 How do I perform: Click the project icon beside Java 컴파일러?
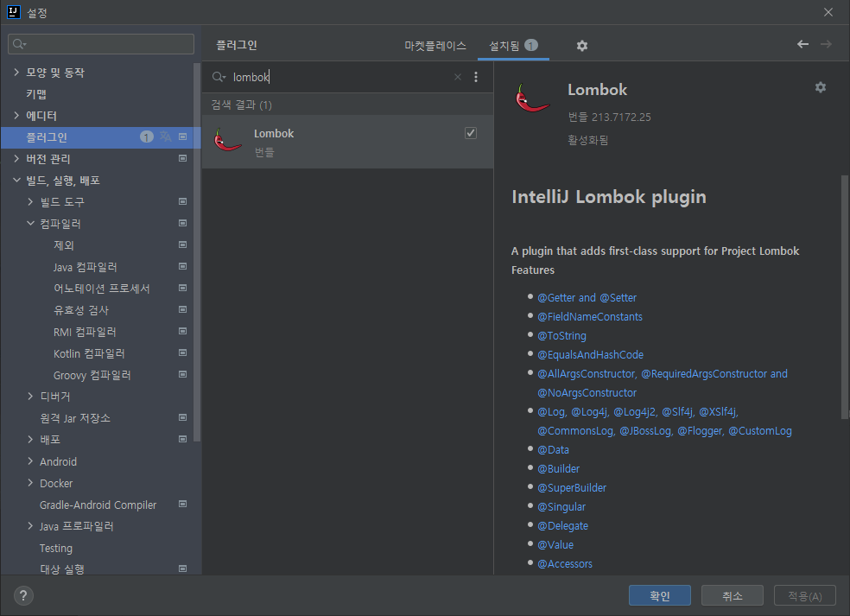pyautogui.click(x=182, y=266)
